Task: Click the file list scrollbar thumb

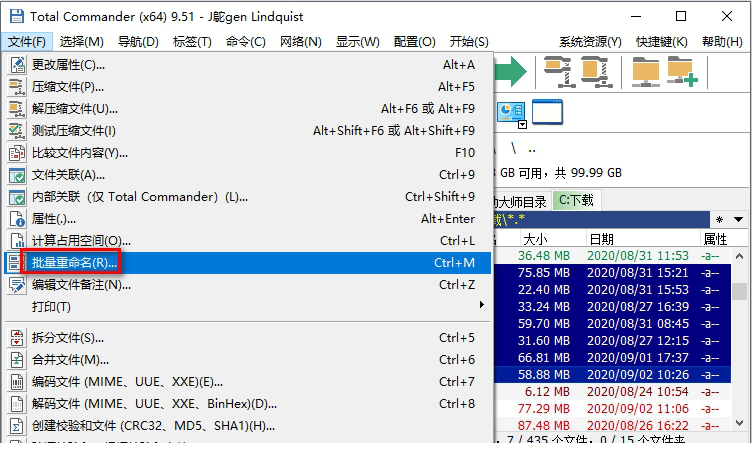Action: (x=740, y=291)
